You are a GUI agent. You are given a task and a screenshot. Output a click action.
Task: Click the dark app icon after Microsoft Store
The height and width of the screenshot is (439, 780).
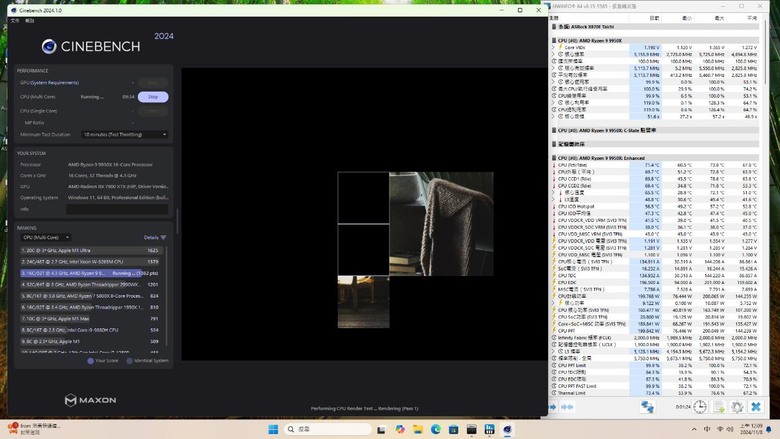[x=472, y=430]
